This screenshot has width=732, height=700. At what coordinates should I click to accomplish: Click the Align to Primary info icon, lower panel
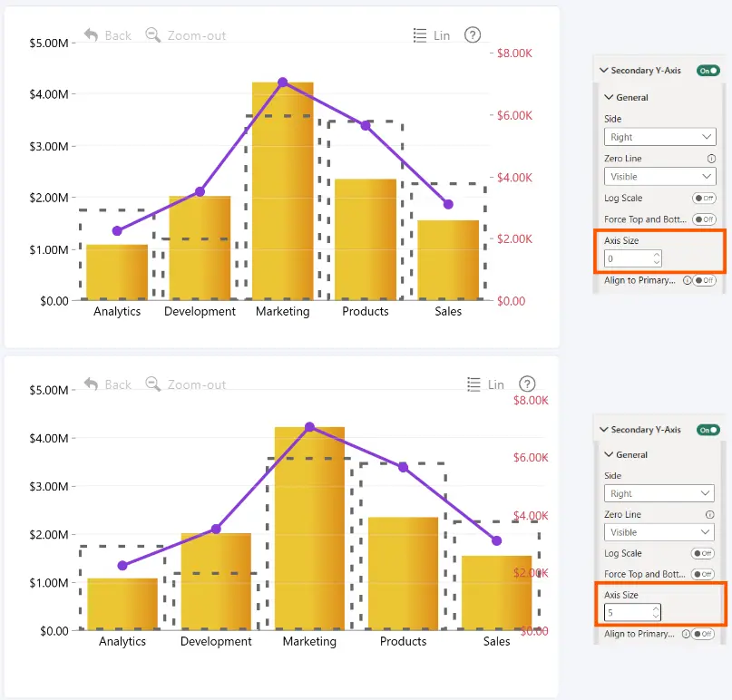686,634
